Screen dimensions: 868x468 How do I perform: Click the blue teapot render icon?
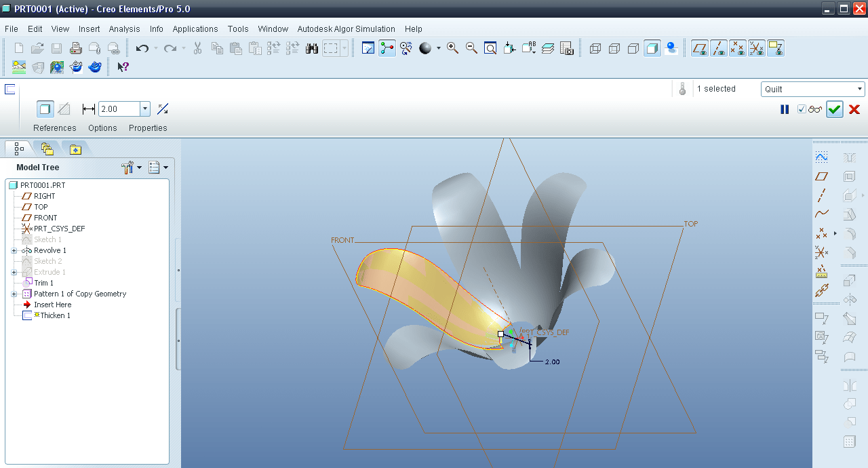point(95,67)
